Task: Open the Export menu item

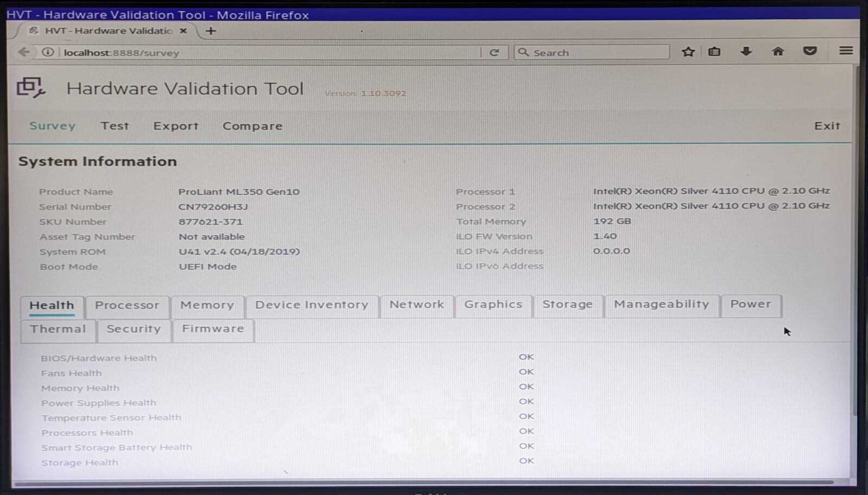Action: 176,126
